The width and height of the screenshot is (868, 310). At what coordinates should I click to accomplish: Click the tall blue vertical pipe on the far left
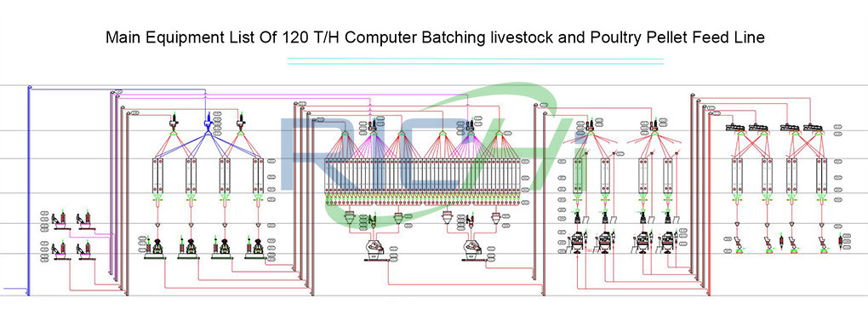(x=28, y=191)
